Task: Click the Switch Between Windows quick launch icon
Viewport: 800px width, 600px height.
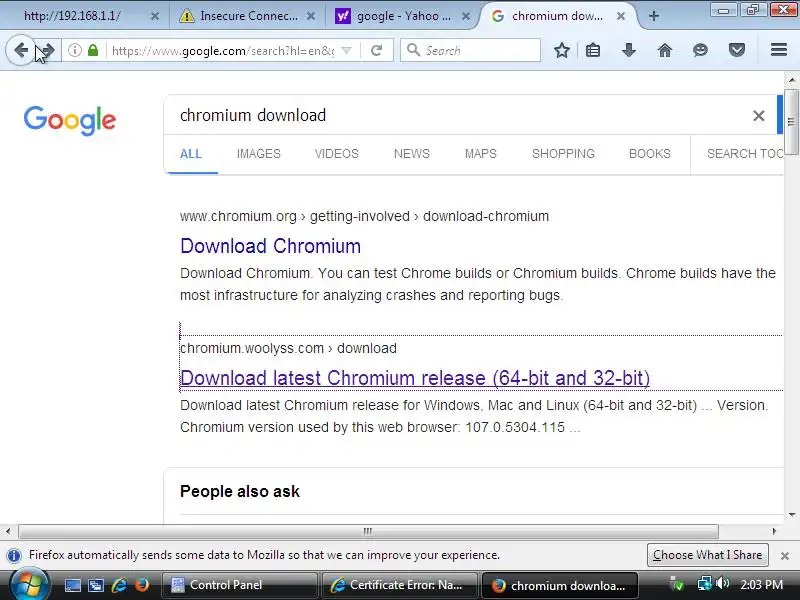Action: tap(95, 585)
